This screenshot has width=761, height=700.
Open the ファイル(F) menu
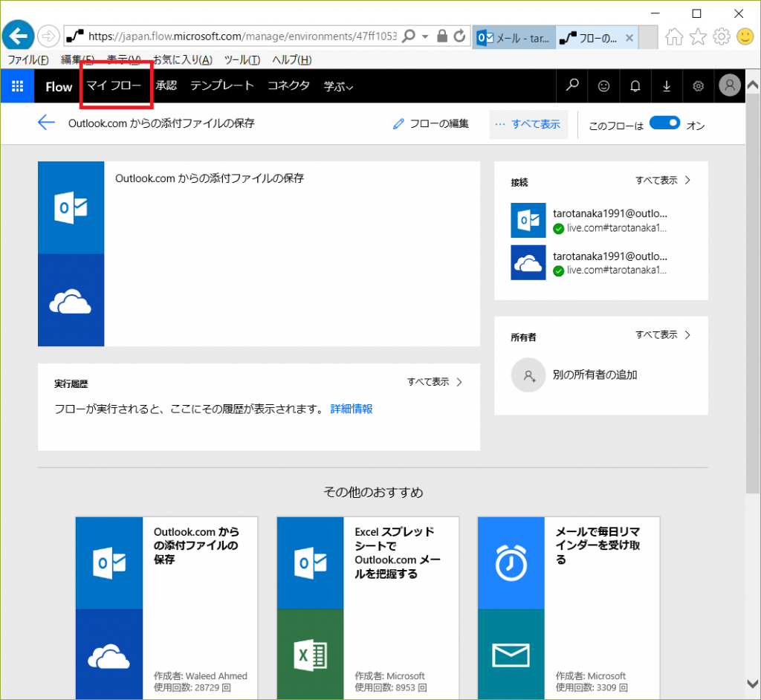click(x=28, y=59)
